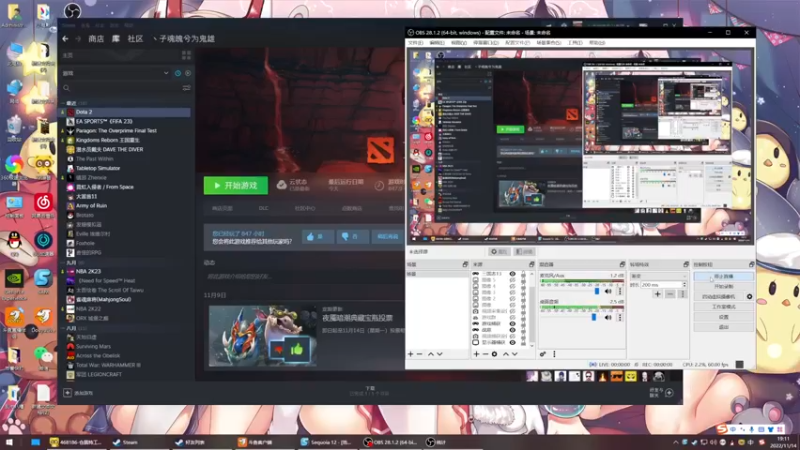Adjust the desktop audio volume slider
Screen dimensions: 800x450
click(x=594, y=317)
